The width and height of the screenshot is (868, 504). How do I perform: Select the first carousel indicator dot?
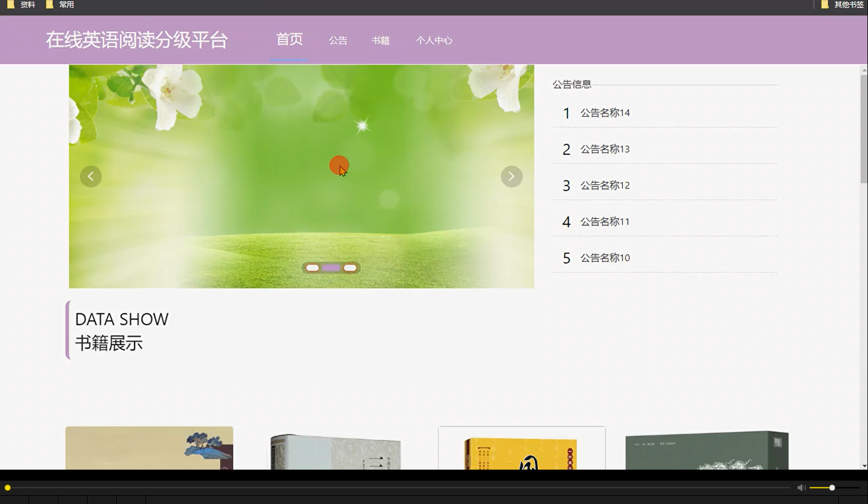click(313, 267)
